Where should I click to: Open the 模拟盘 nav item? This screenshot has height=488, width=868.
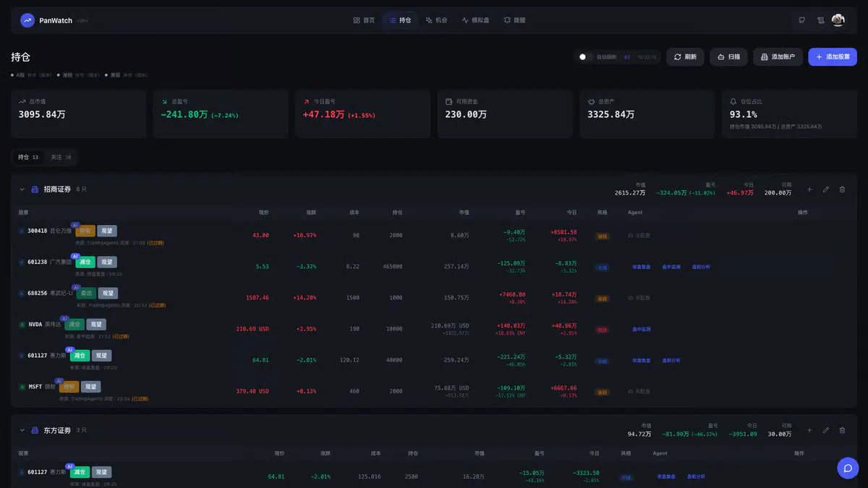(475, 20)
